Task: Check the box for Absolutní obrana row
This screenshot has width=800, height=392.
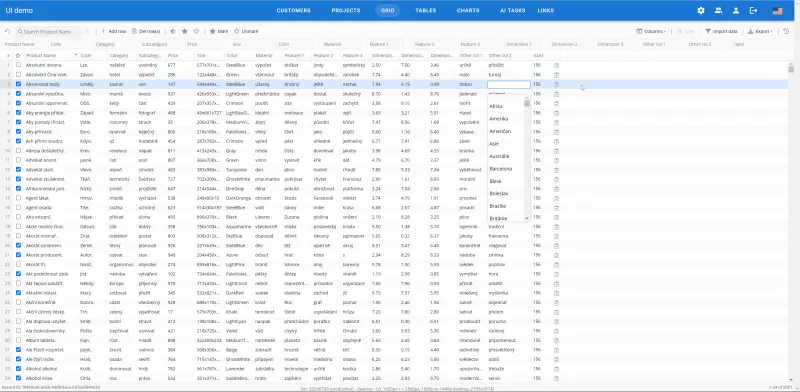Action: [x=18, y=65]
